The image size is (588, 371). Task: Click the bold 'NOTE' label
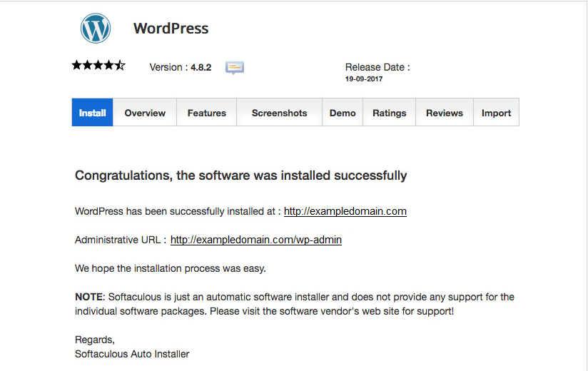(x=89, y=297)
